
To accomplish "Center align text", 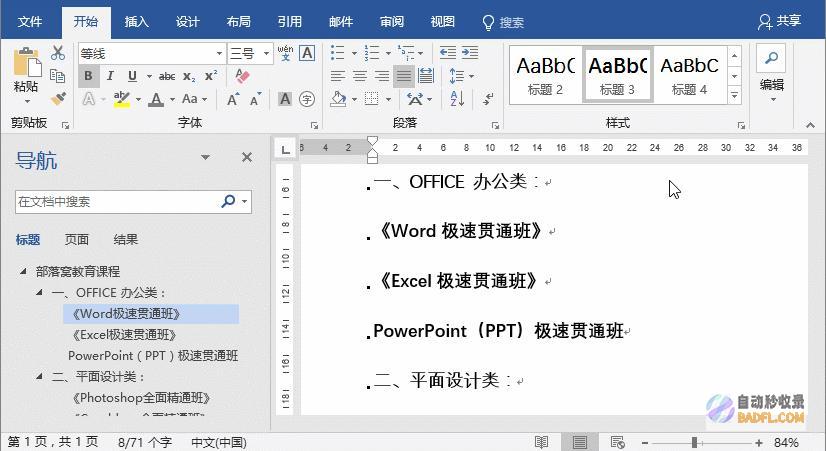I will [x=360, y=76].
